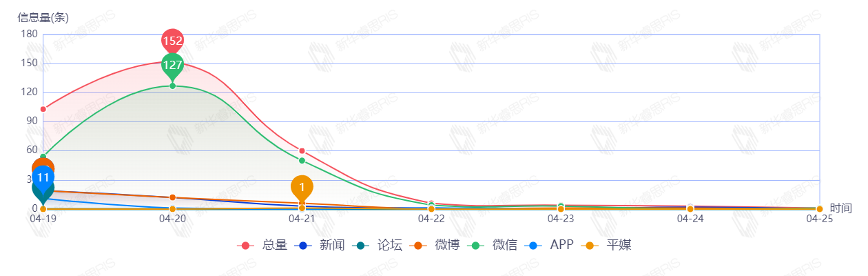Toggle the 平媒 series legend label
This screenshot has width=868, height=276.
[619, 245]
